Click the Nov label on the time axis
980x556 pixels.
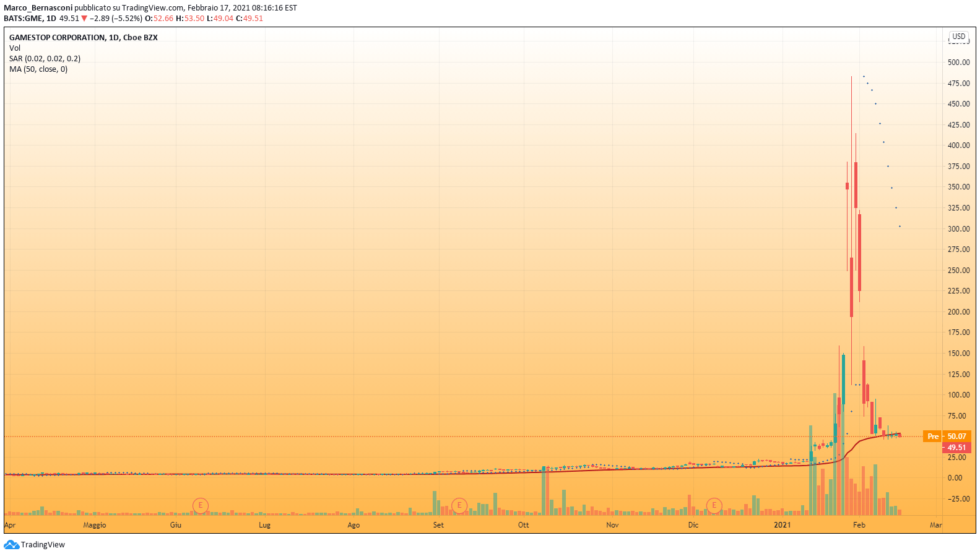(x=612, y=525)
